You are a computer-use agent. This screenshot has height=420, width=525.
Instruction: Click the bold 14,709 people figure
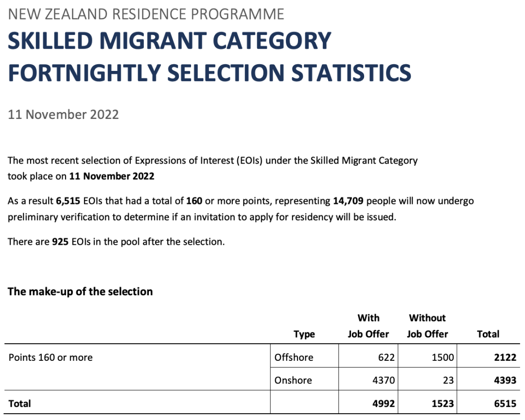[348, 201]
